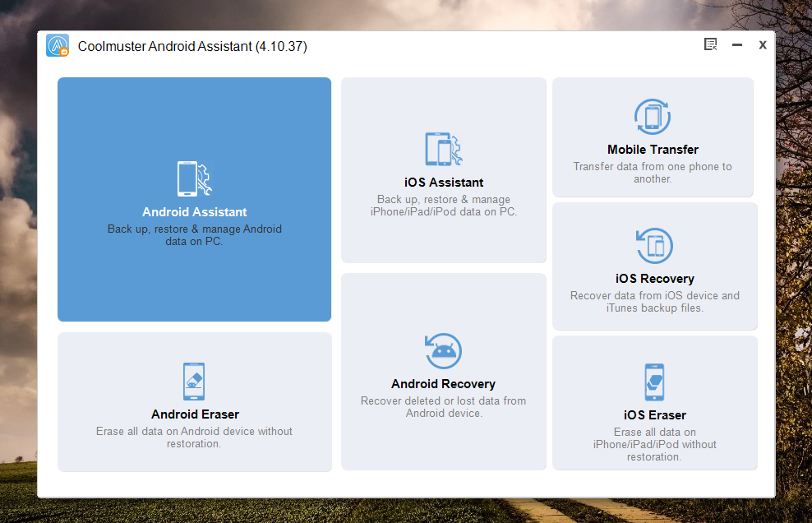
Task: Click the iOS Eraser phone icon
Action: (654, 382)
